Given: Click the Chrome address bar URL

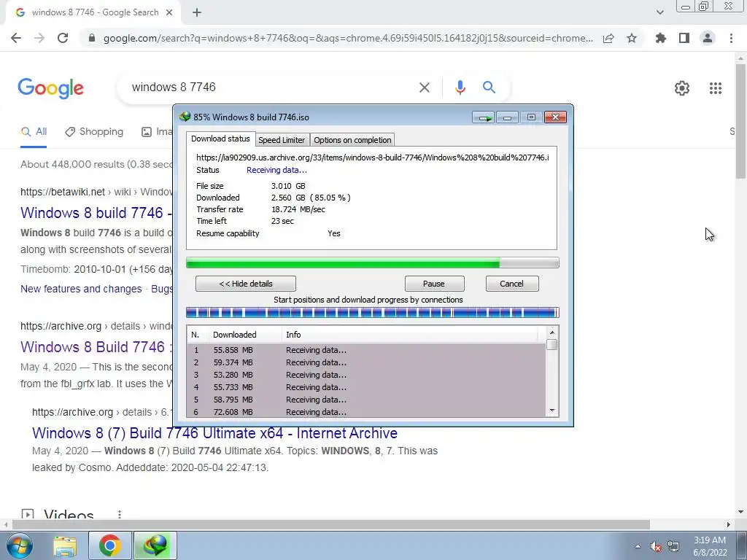Looking at the screenshot, I should pyautogui.click(x=348, y=38).
